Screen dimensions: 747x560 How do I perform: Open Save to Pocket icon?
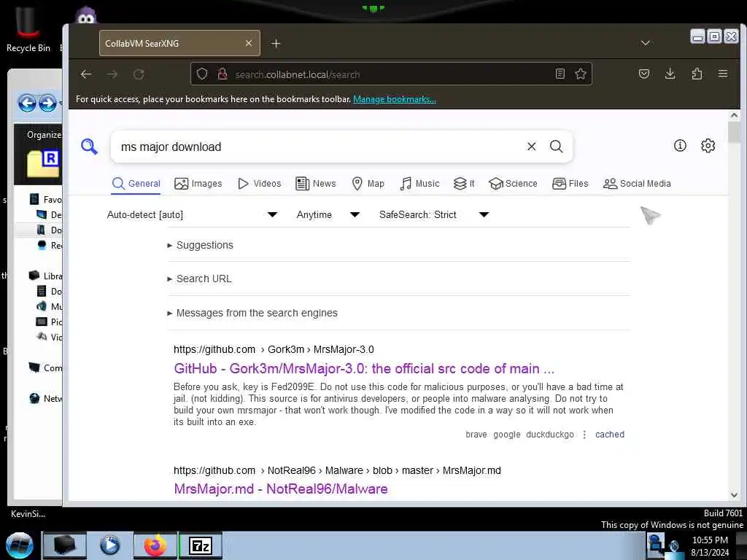click(x=644, y=74)
